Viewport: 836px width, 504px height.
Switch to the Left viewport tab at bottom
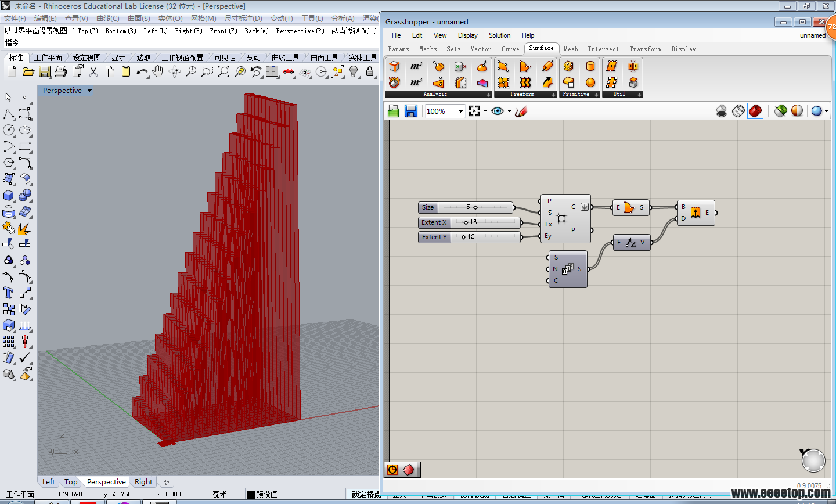[49, 482]
